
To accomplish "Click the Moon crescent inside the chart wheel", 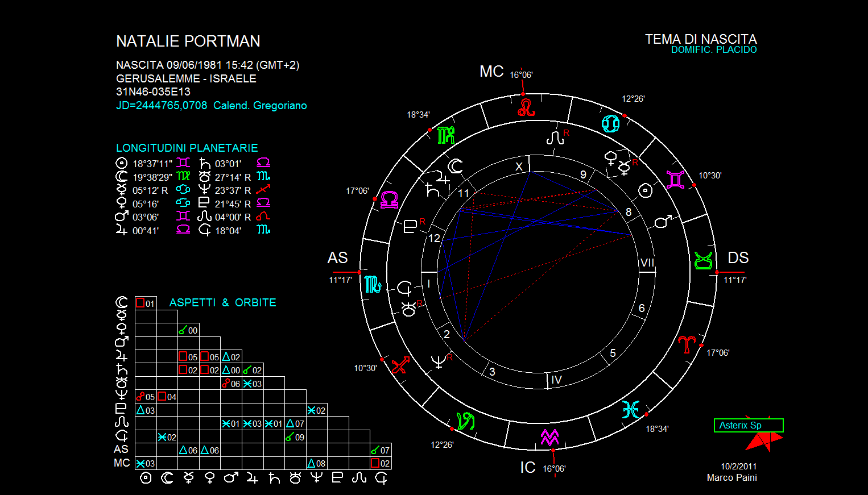I will tap(456, 166).
